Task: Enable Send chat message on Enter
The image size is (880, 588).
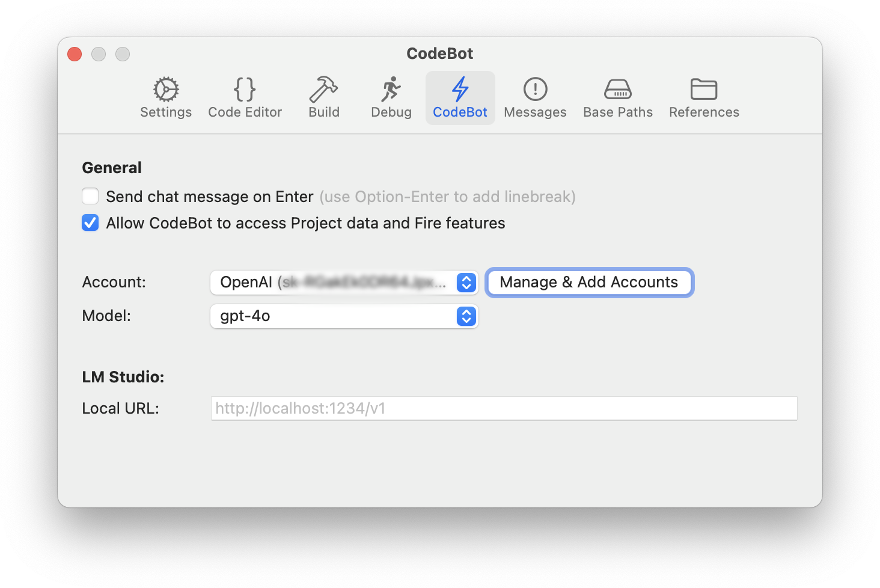Action: click(x=90, y=196)
